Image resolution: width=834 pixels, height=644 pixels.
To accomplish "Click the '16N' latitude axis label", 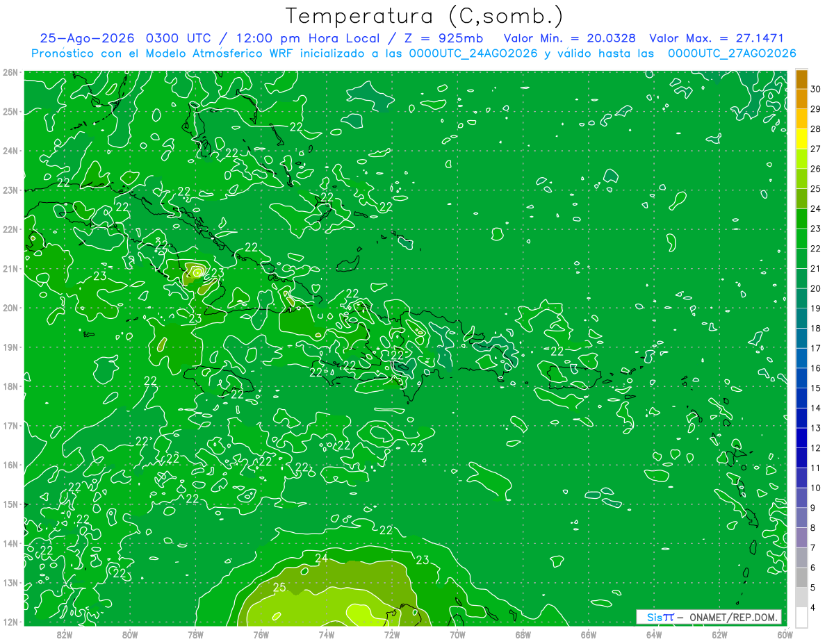I will click(x=10, y=465).
